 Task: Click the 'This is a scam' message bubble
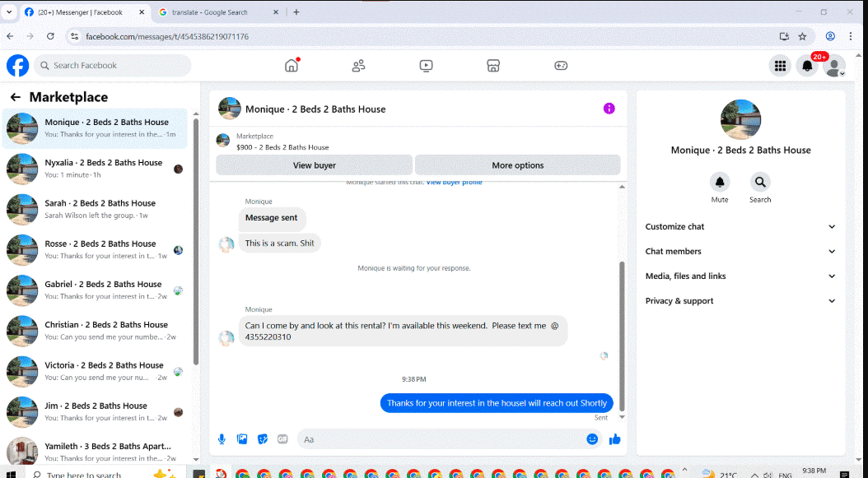[279, 243]
